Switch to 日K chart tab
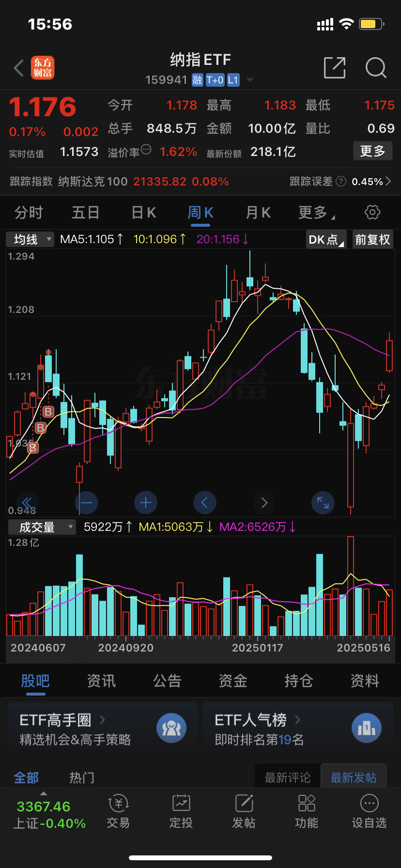The image size is (401, 868). coord(144,212)
